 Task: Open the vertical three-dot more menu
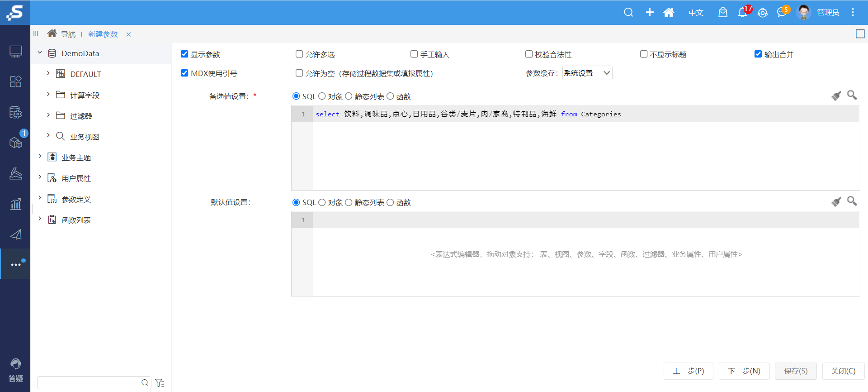pos(853,12)
